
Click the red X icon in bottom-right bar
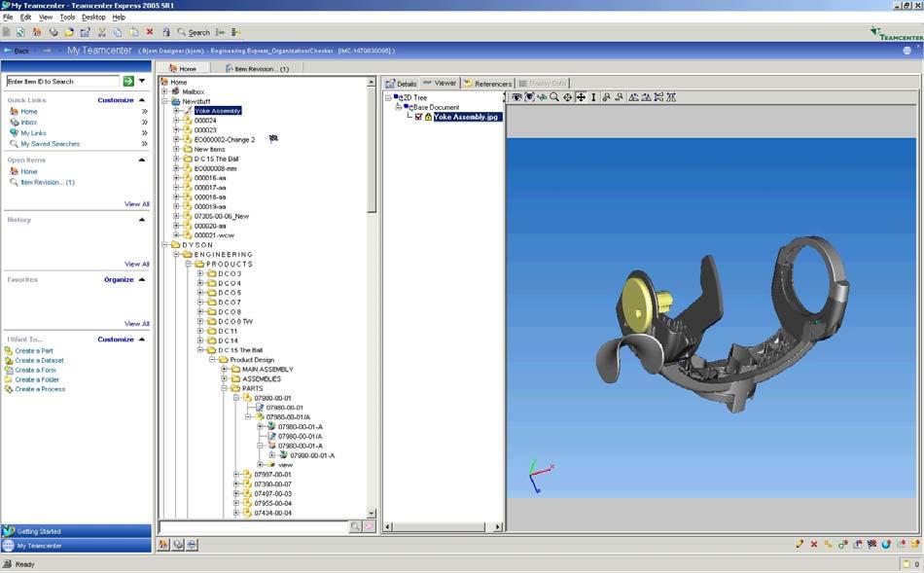pos(814,544)
